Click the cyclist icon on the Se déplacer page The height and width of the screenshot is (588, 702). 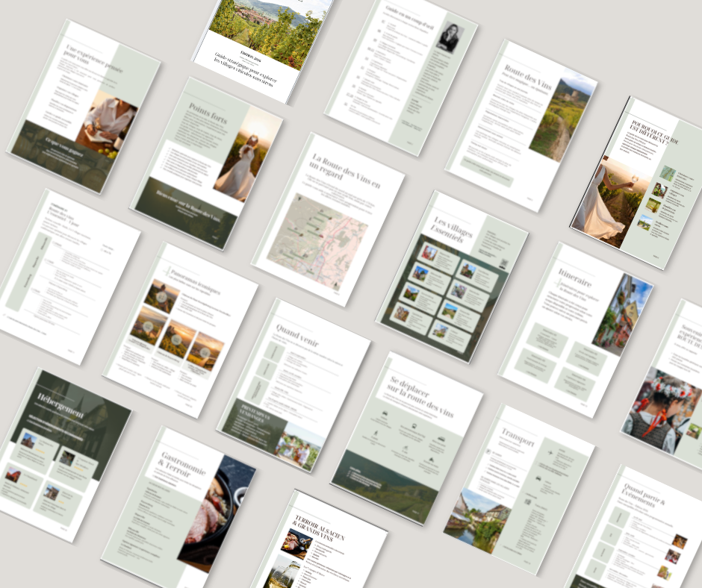click(406, 447)
